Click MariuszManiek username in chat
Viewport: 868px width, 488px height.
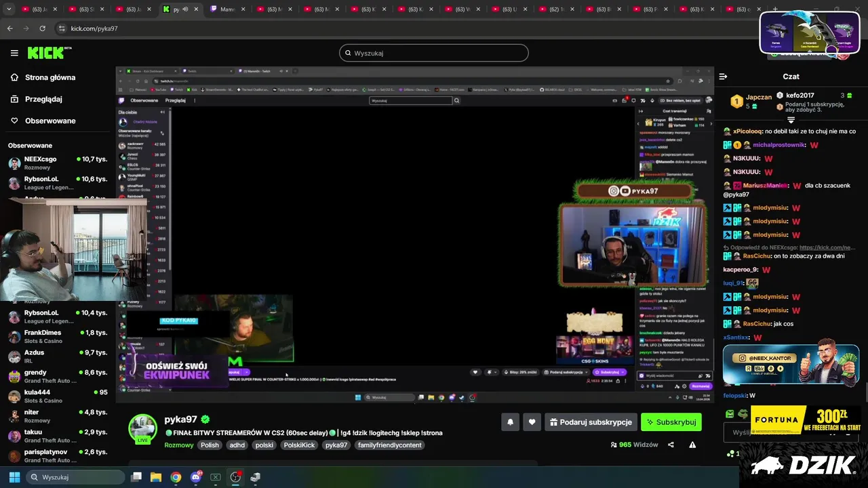pos(766,185)
